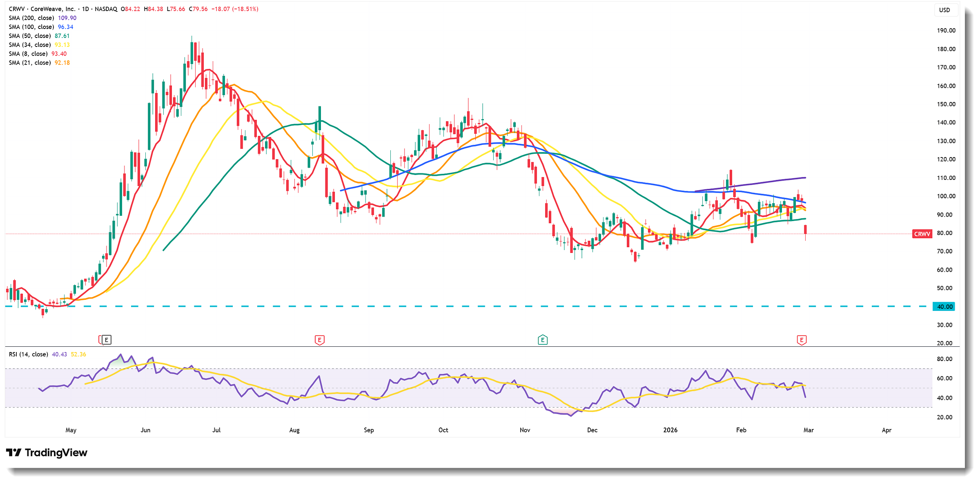Select the SMA (8, close) legend entry
Image resolution: width=980 pixels, height=483 pixels.
click(x=28, y=54)
